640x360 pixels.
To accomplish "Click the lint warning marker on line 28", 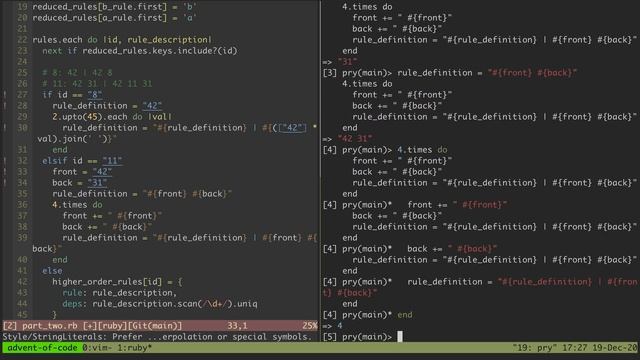I will (x=5, y=106).
